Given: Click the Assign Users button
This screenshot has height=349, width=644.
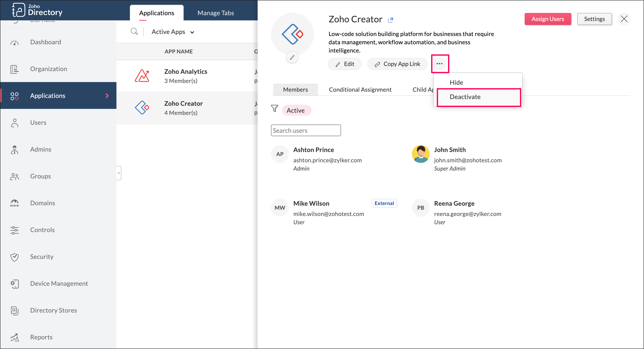Looking at the screenshot, I should 547,19.
